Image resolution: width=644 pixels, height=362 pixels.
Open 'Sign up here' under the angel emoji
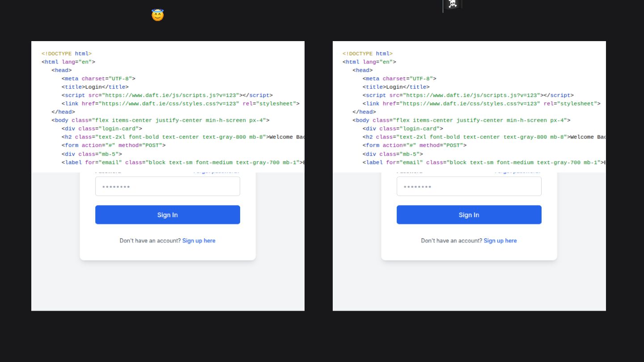pos(199,240)
